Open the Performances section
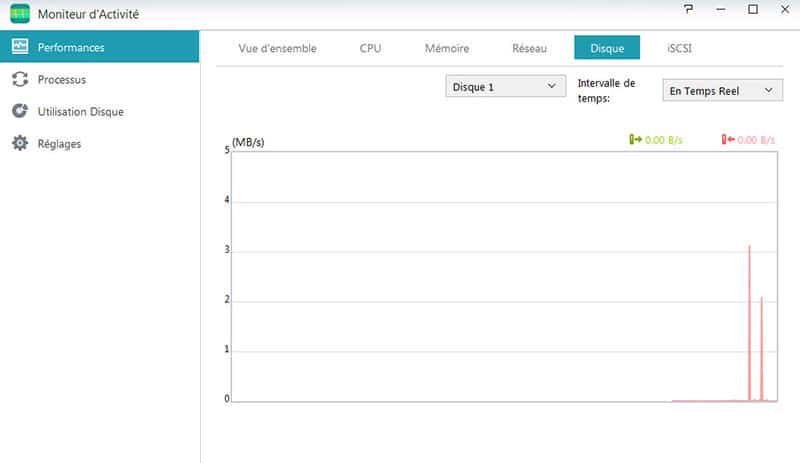This screenshot has height=463, width=800. pyautogui.click(x=99, y=46)
